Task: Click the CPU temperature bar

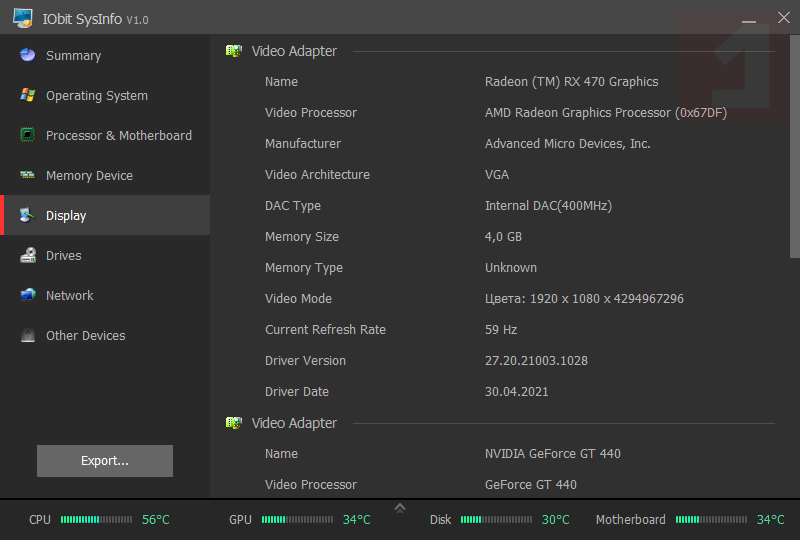Action: coord(96,520)
